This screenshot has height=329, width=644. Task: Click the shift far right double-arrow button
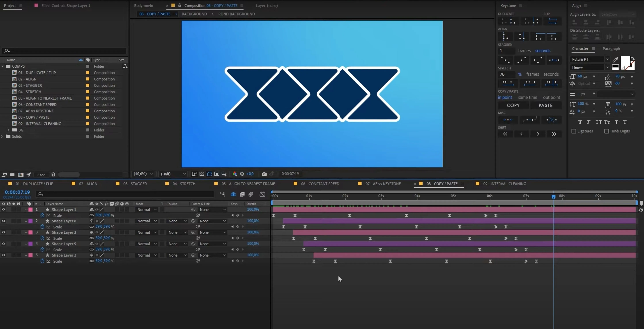[x=554, y=134]
